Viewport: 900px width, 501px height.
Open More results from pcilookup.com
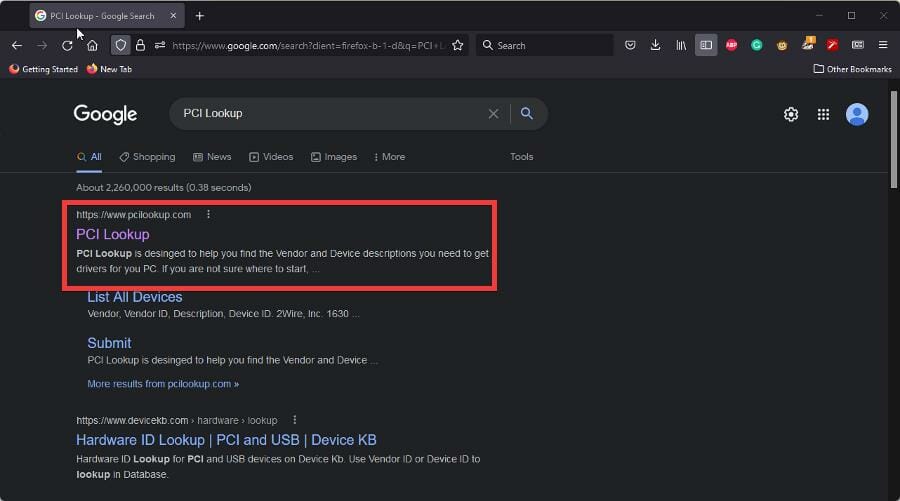[x=163, y=383]
